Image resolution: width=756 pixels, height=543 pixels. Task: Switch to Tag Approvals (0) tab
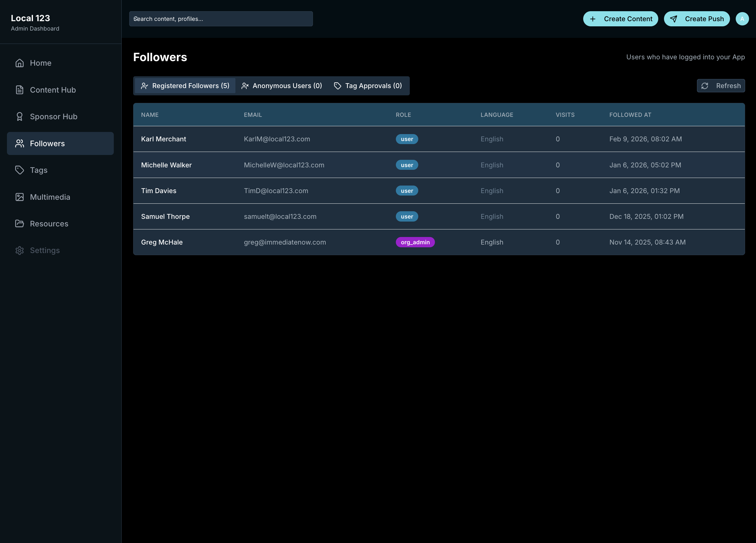368,86
